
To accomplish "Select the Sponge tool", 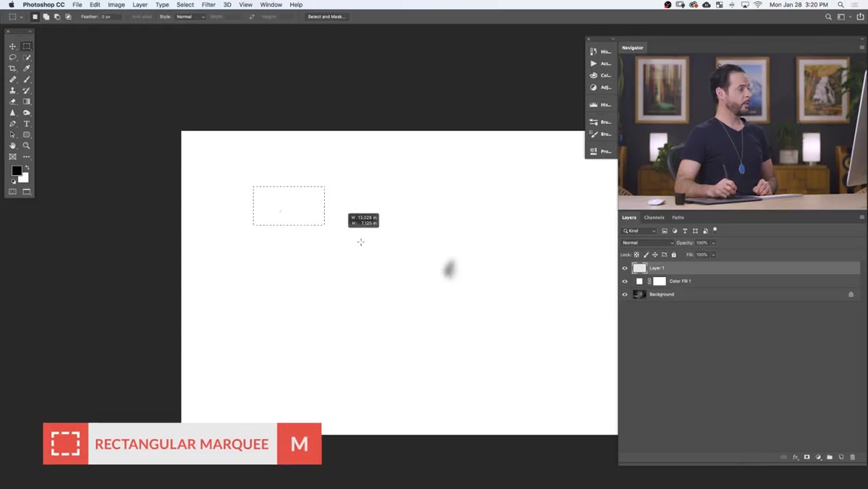I will [x=27, y=113].
